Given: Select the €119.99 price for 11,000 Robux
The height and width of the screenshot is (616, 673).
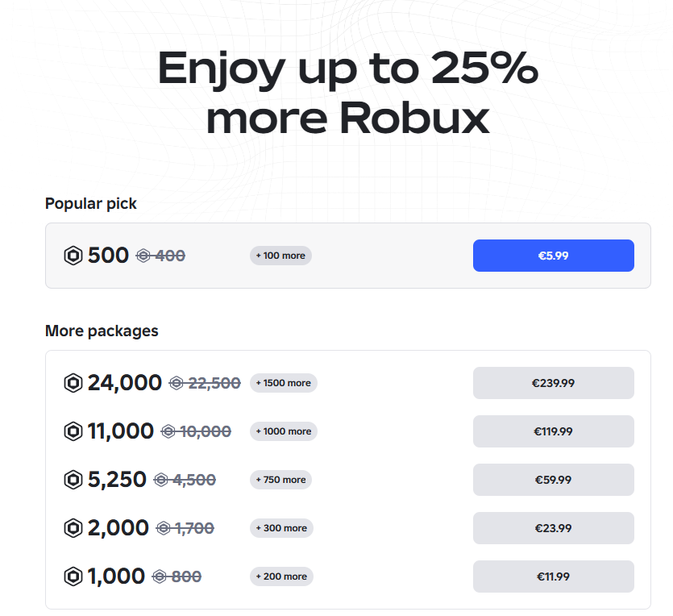Looking at the screenshot, I should coord(553,431).
